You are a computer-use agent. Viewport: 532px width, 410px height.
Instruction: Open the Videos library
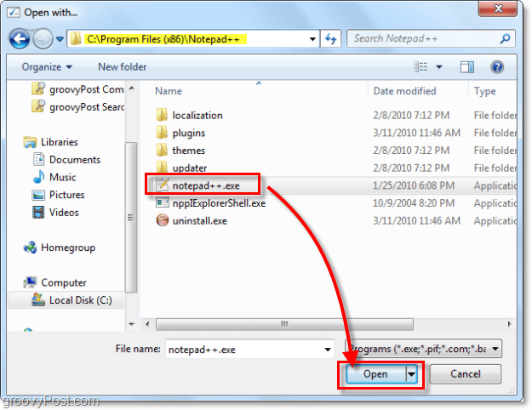(x=55, y=213)
